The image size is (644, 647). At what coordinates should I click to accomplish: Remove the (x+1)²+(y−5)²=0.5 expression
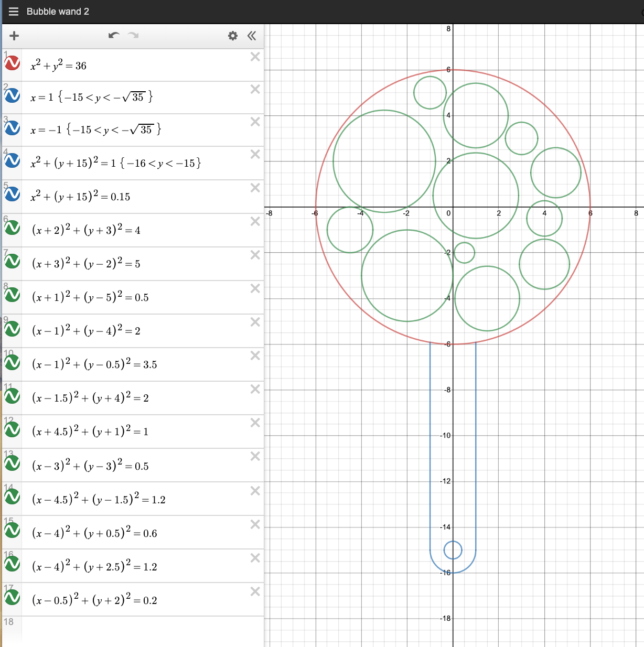[x=255, y=288]
